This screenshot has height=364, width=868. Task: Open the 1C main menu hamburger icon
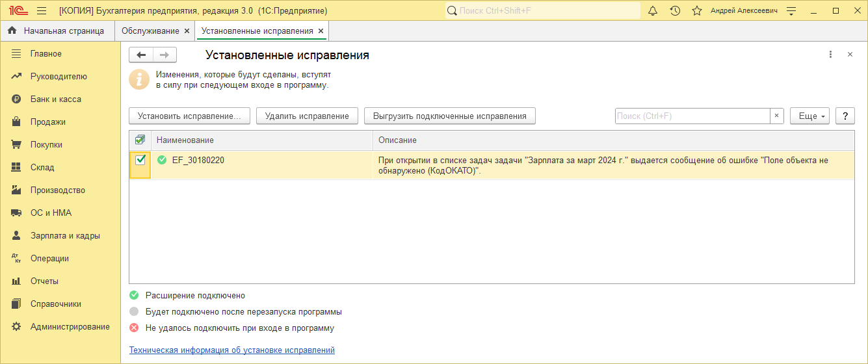point(42,11)
